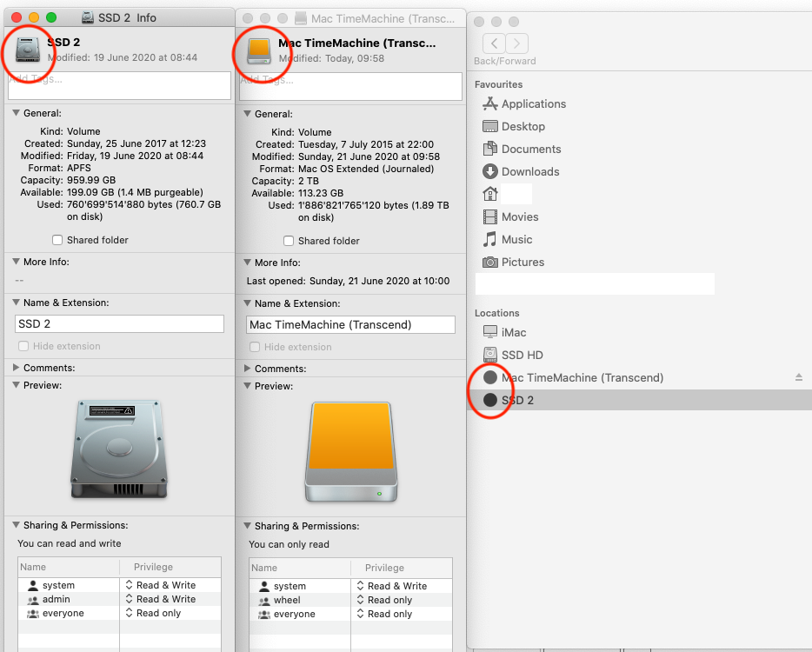Select Mac TimeMachine (Transcend) in Locations
This screenshot has width=812, height=652.
[578, 377]
